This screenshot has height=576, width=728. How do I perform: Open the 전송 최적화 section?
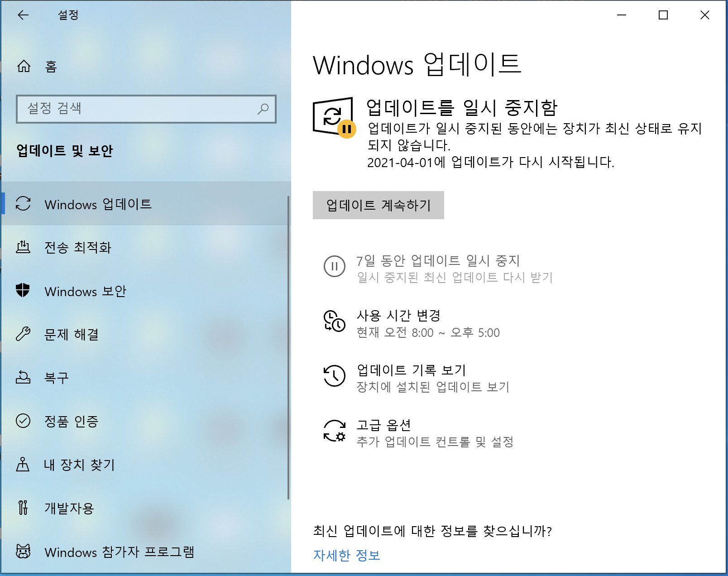(146, 247)
